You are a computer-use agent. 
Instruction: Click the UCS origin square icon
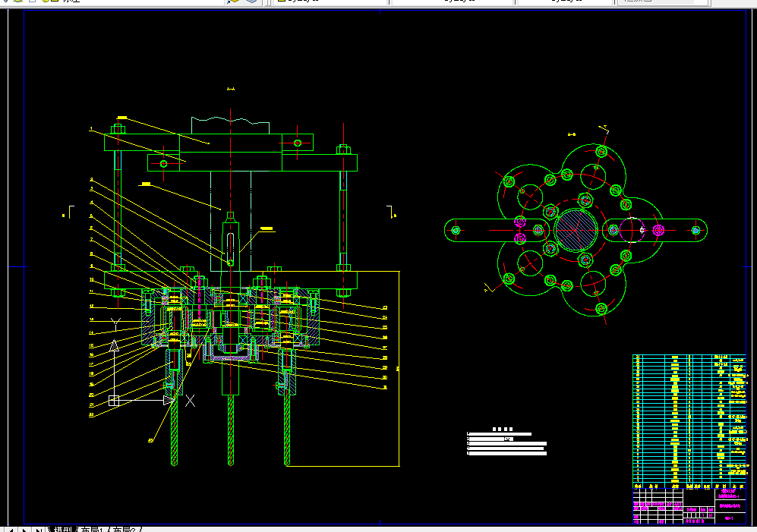point(114,400)
